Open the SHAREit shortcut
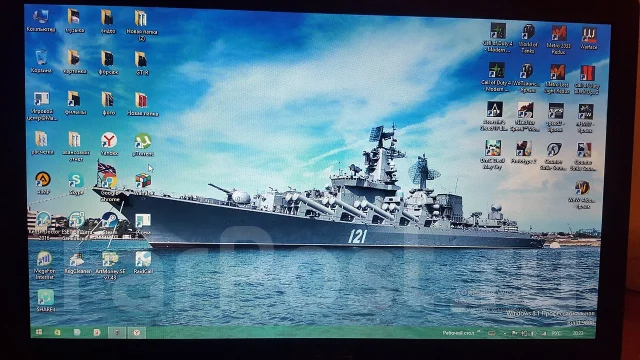 click(x=46, y=301)
